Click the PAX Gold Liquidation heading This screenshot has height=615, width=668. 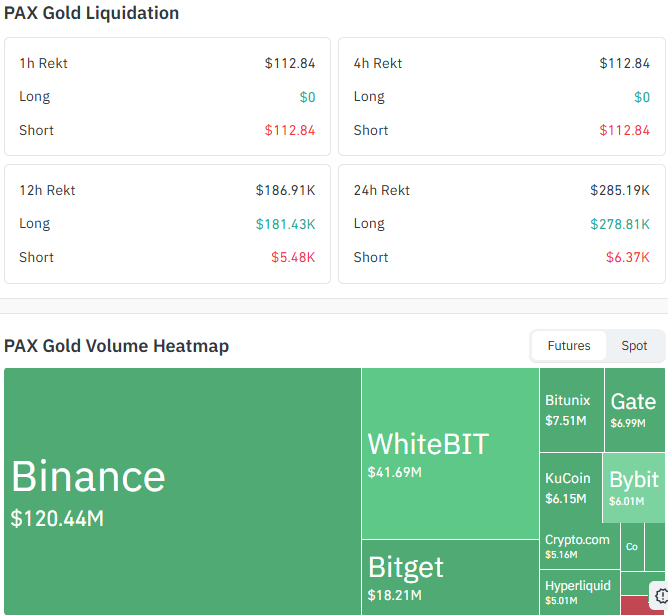click(92, 13)
